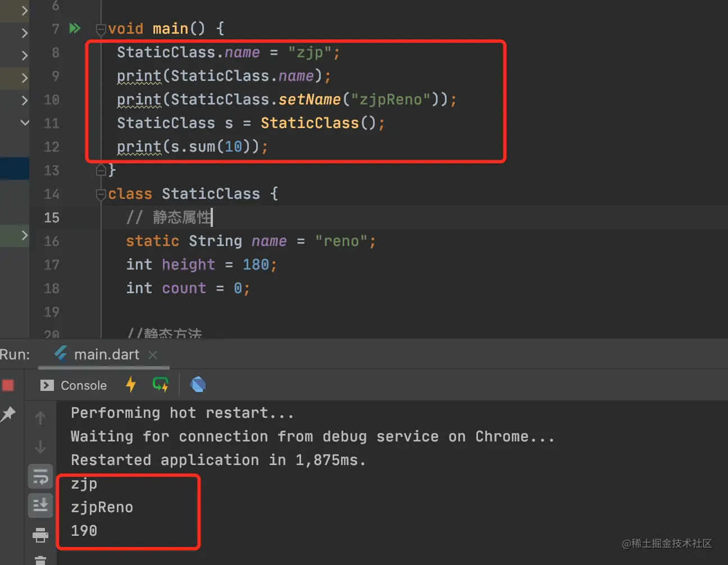Screen dimensions: 728x565
Task: Click the green run gutter icon beside main()
Action: tap(75, 28)
